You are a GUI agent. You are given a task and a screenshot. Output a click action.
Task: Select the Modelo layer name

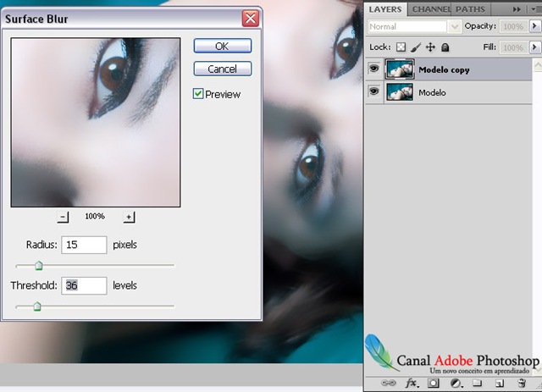coord(432,92)
